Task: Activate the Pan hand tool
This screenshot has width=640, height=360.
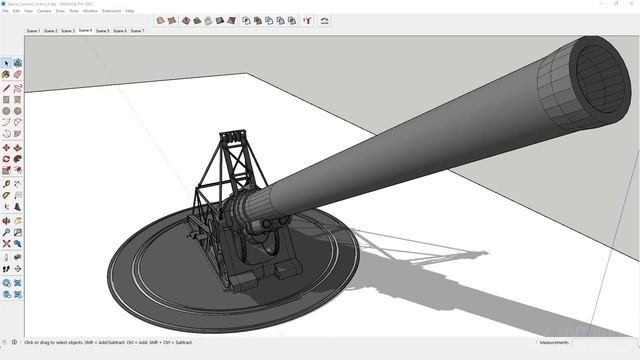Action: pyautogui.click(x=18, y=221)
